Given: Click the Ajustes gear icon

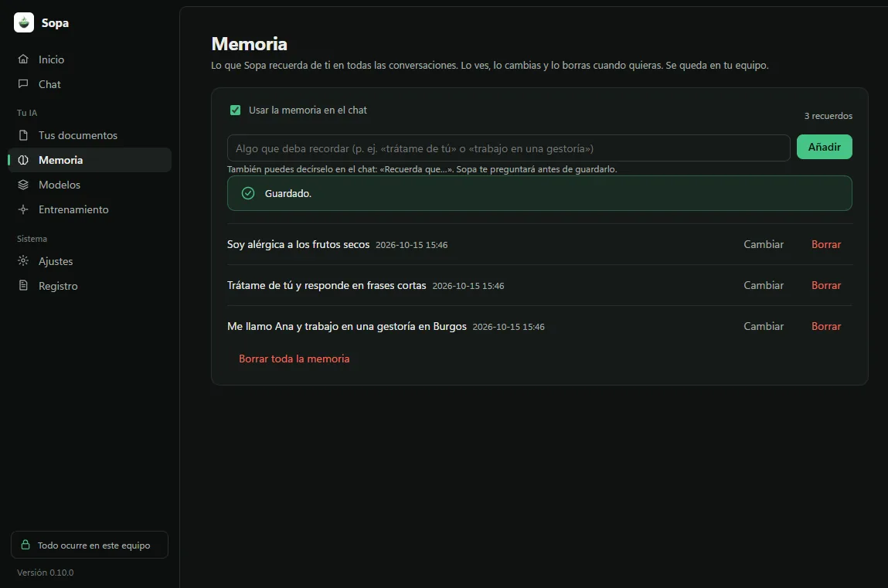Looking at the screenshot, I should point(23,261).
